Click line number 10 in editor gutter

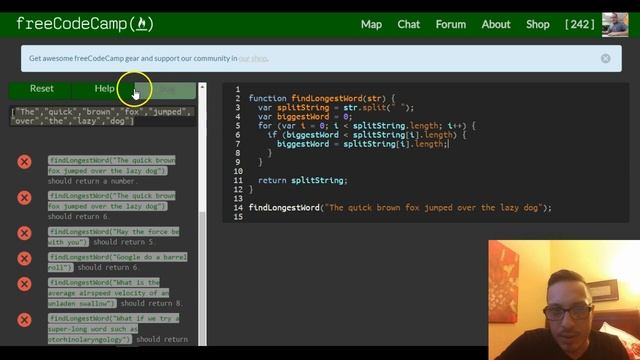click(238, 171)
